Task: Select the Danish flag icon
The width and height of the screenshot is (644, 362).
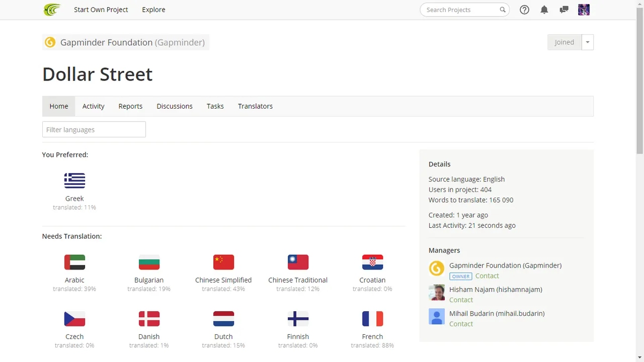Action: coord(149,319)
